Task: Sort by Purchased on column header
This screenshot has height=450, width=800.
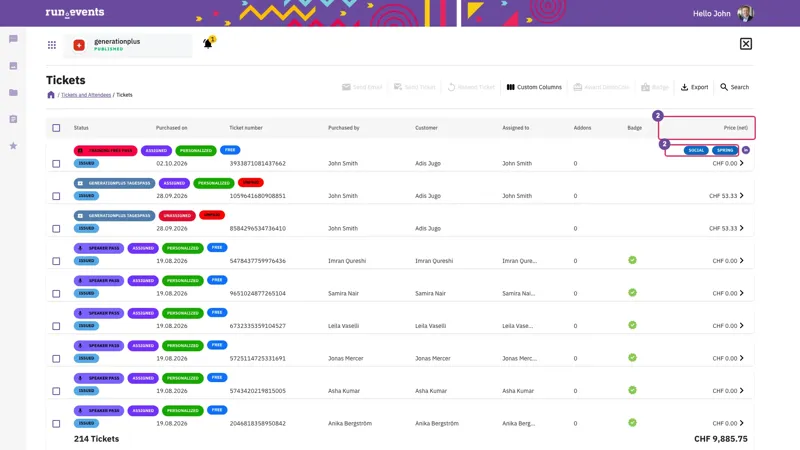Action: pos(171,128)
